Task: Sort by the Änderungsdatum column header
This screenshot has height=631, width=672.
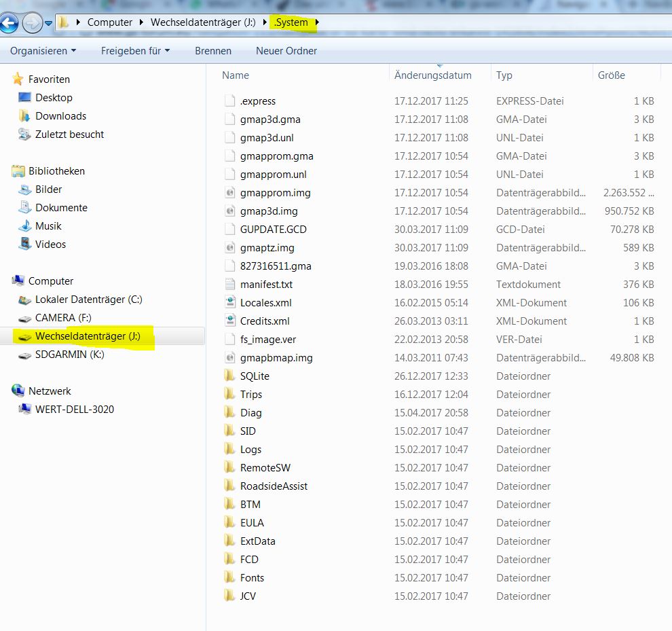Action: pos(432,75)
